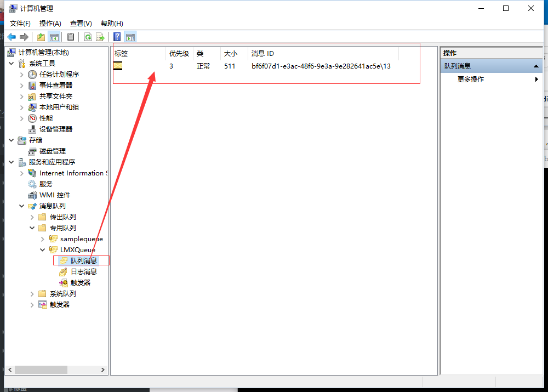This screenshot has width=548, height=392.
Task: Expand the Internet Information Services node
Action: pyautogui.click(x=22, y=173)
